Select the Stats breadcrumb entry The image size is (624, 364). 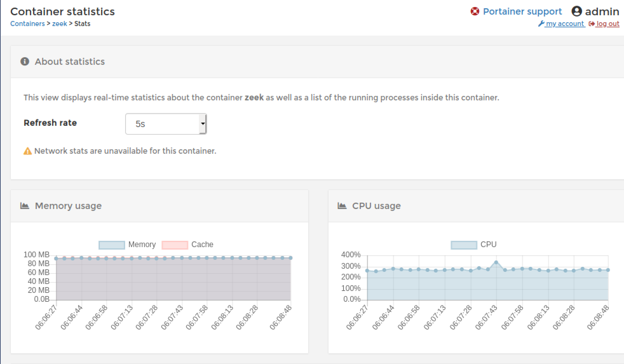coord(82,24)
